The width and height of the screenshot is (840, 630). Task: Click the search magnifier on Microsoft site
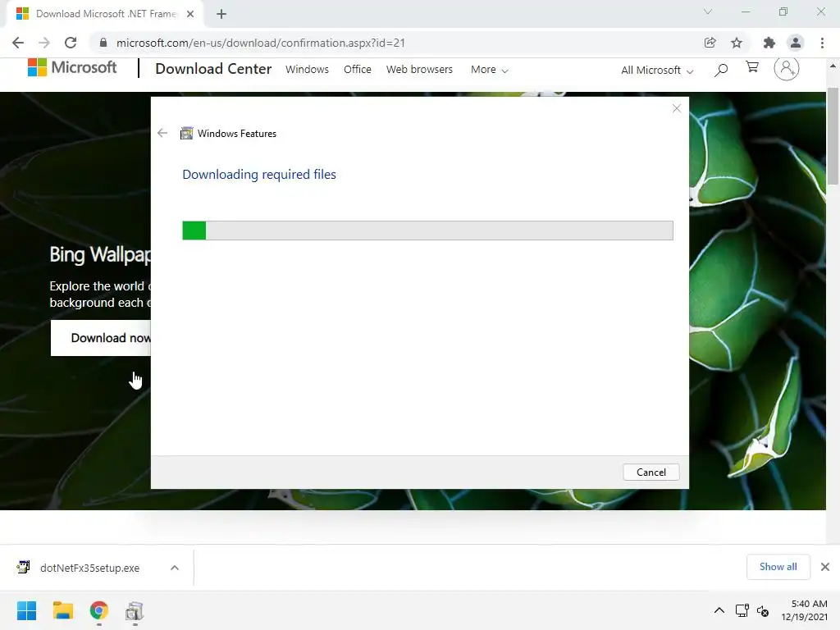click(x=721, y=70)
